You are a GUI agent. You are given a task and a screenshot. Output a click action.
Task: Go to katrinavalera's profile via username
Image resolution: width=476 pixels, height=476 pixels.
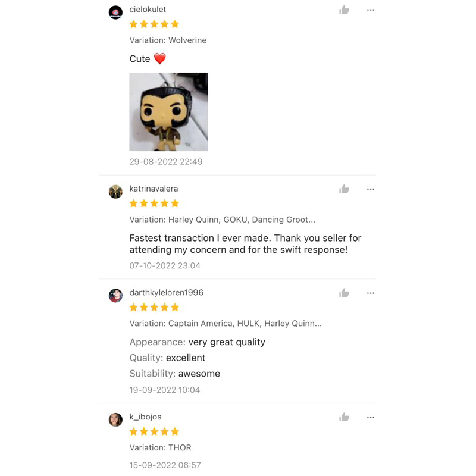[x=154, y=189]
